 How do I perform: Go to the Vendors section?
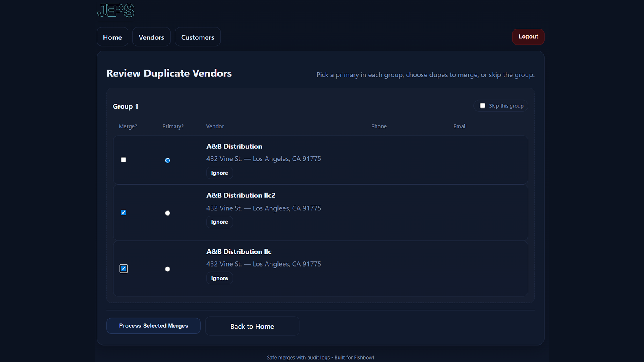click(x=151, y=37)
